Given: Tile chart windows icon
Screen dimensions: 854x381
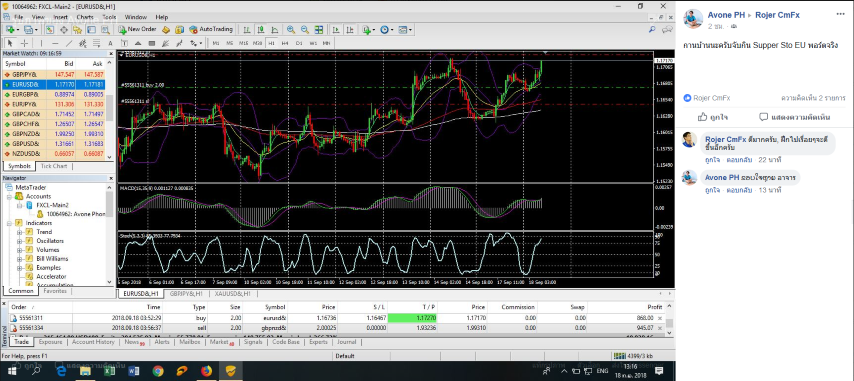Looking at the screenshot, I should pos(319,29).
